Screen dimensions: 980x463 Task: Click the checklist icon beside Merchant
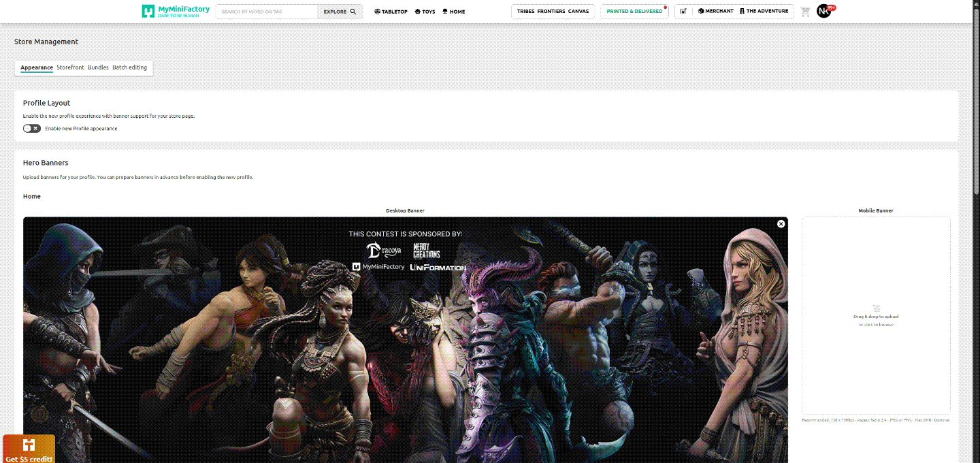tap(683, 11)
